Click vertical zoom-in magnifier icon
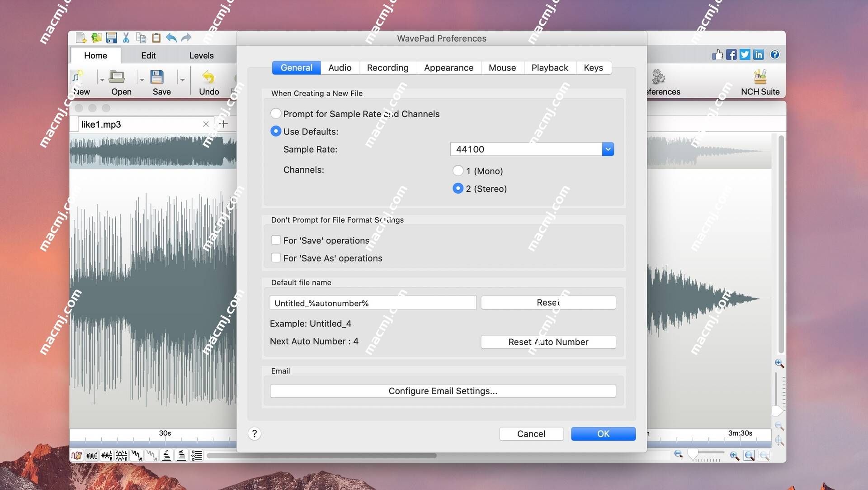This screenshot has height=490, width=868. [779, 363]
